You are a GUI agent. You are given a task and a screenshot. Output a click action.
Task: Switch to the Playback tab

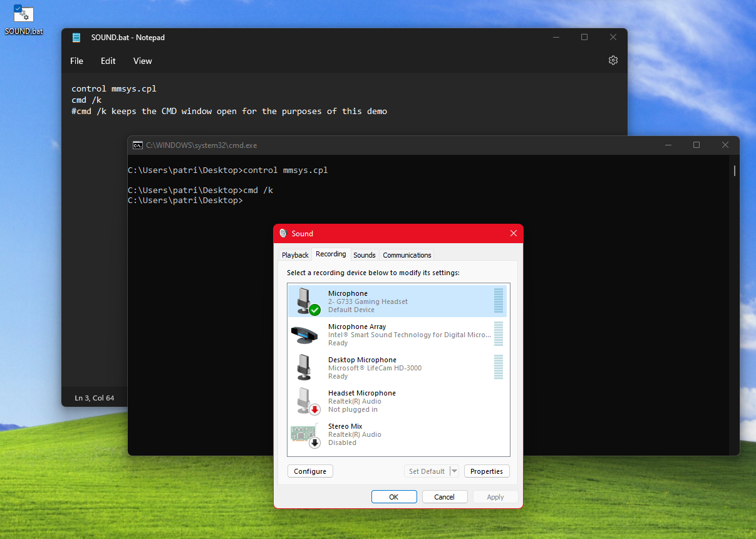click(295, 255)
